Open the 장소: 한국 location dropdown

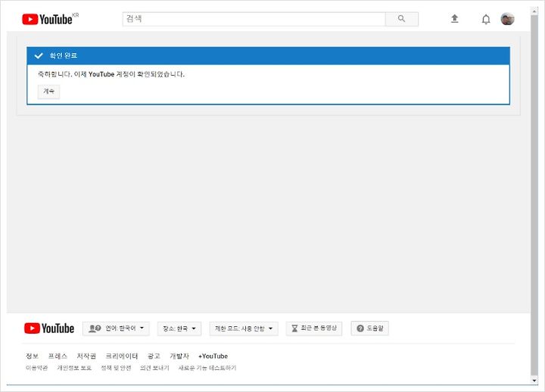coord(179,328)
